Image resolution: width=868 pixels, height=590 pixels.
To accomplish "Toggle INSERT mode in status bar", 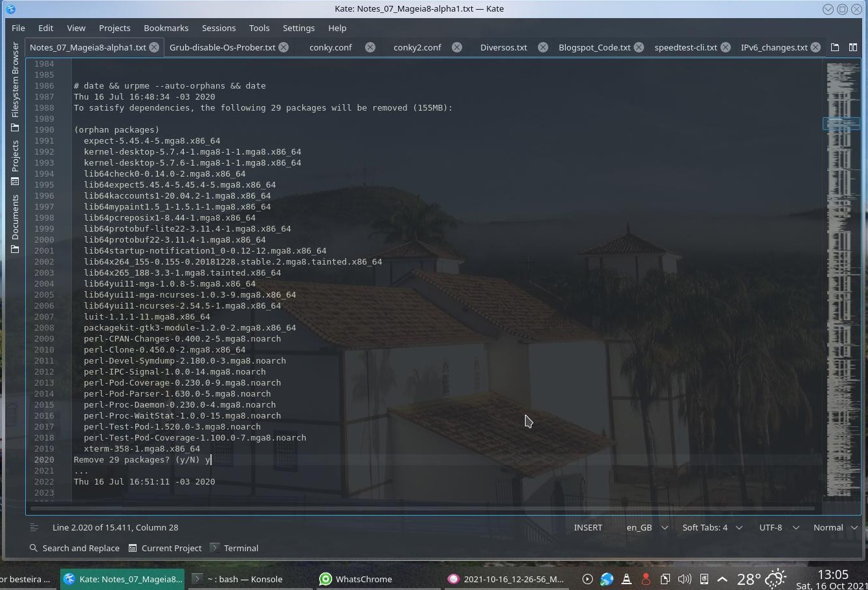I will click(x=588, y=528).
